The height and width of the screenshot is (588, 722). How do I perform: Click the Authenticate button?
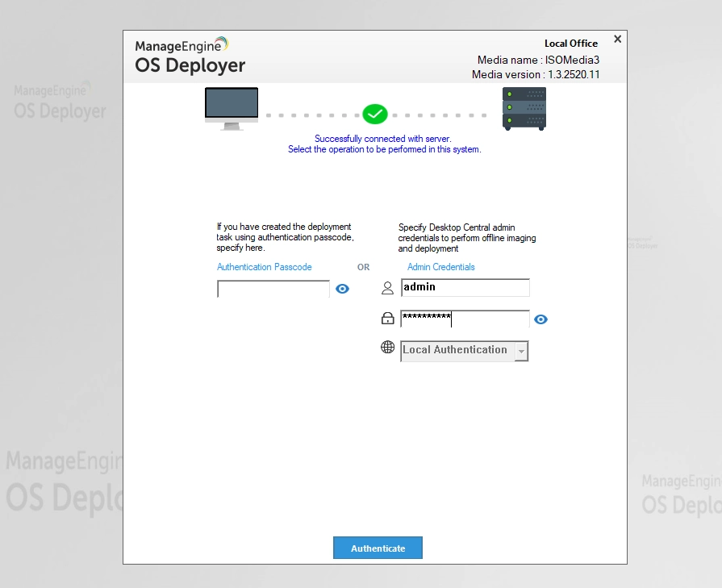[378, 548]
